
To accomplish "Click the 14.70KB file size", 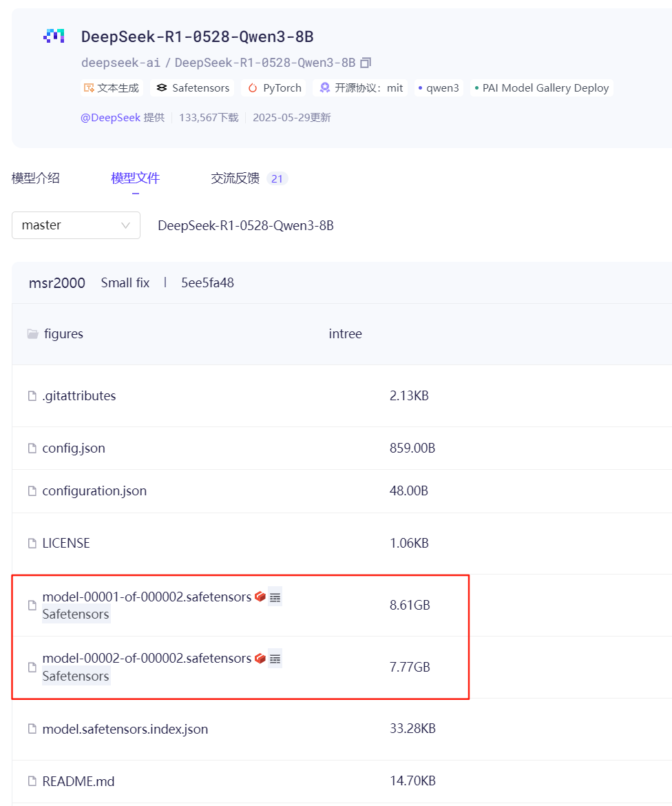I will click(412, 781).
